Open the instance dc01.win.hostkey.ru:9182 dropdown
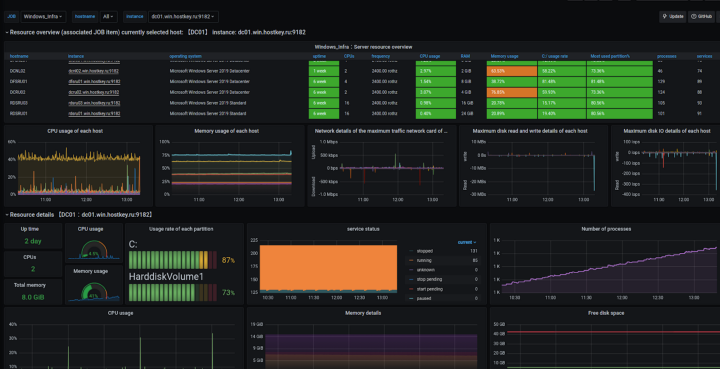Screen dimensions: 720x369 183,17
